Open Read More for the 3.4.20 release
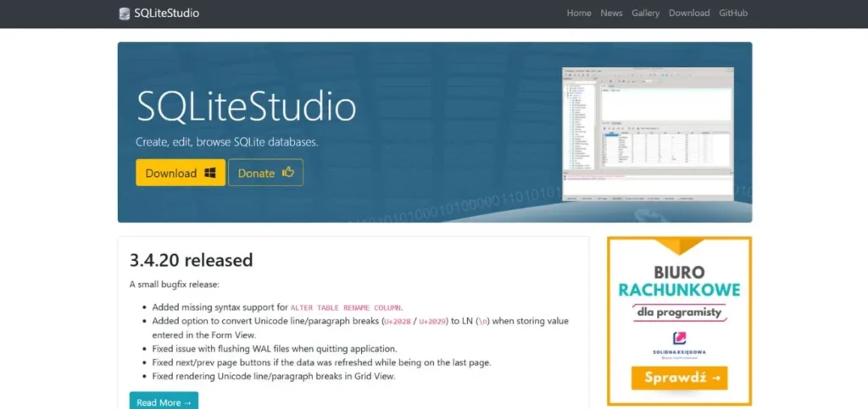Viewport: 868px width, 409px height. (x=164, y=401)
